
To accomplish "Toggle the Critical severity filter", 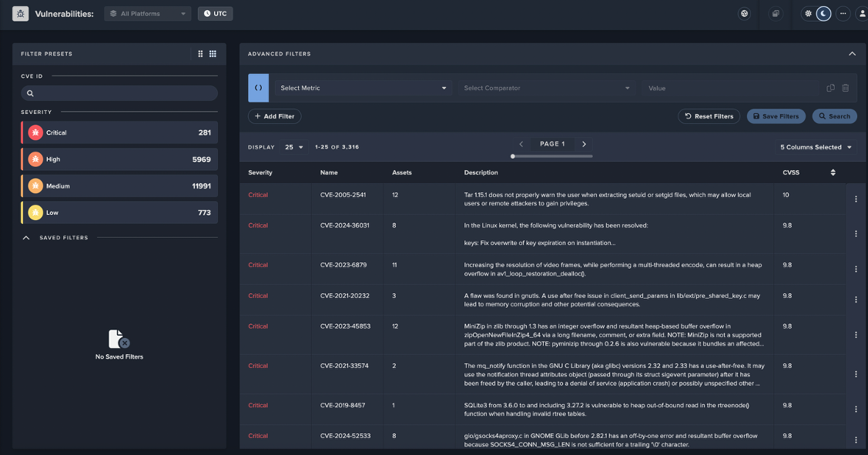I will click(x=119, y=132).
